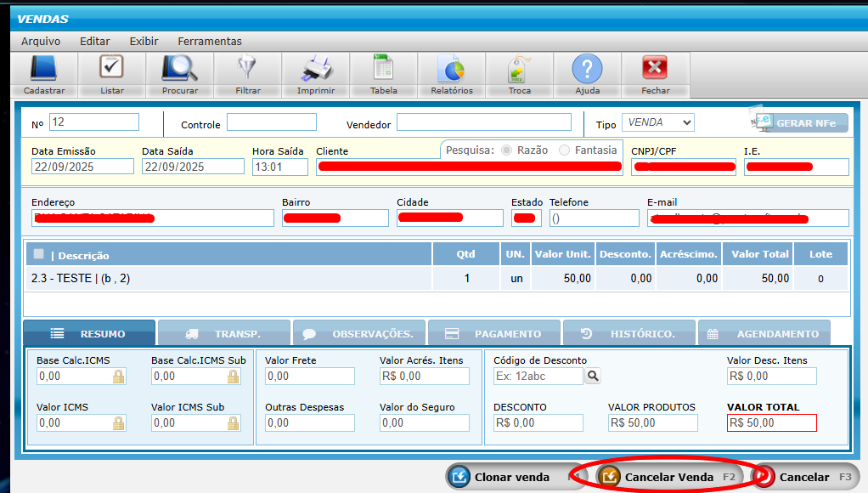Switch to the Observações tab

[x=359, y=333]
